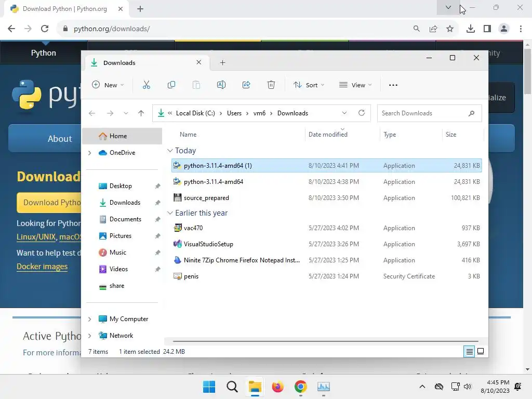Expand Network tree node
532x399 pixels.
pos(89,336)
